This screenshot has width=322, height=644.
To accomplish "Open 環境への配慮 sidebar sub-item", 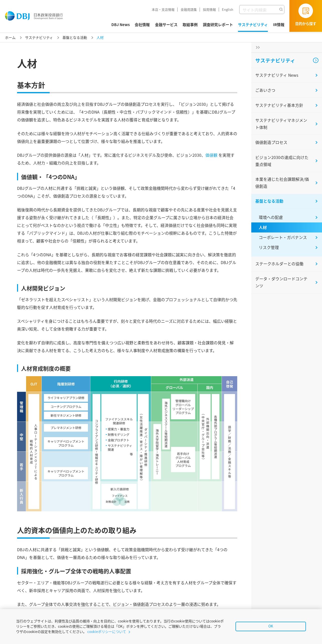I will coord(287,217).
